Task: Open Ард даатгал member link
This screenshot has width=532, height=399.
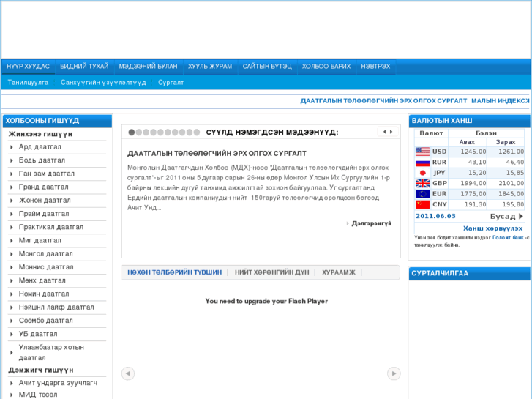Action: [40, 147]
